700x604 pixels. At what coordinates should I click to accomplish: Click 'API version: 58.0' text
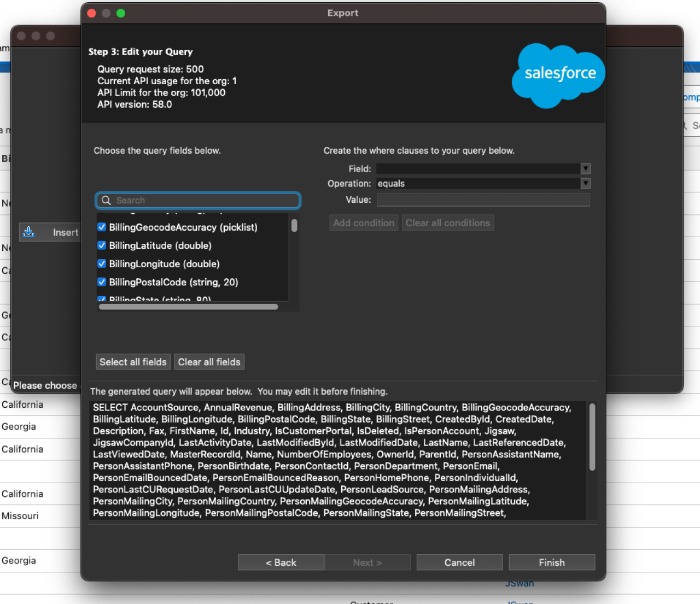[135, 104]
